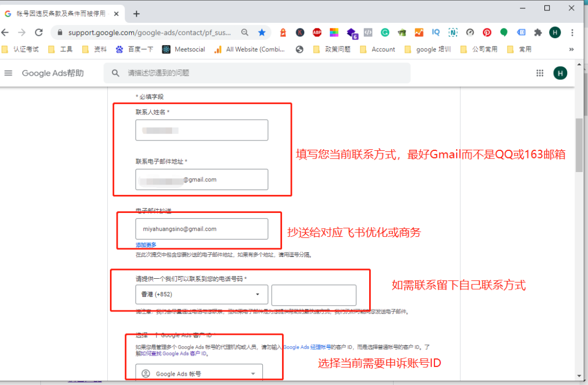Follow the Google Ads 经理帐号 link
588x385 pixels.
pos(307,347)
